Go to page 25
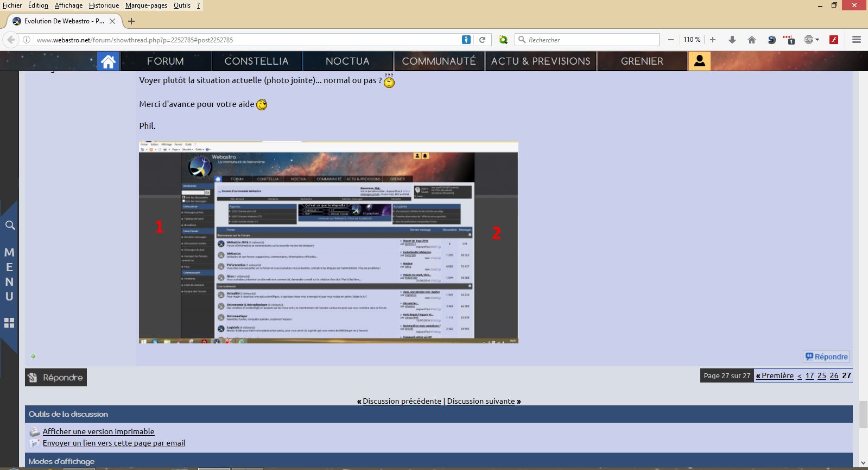This screenshot has width=868, height=470. tap(822, 375)
